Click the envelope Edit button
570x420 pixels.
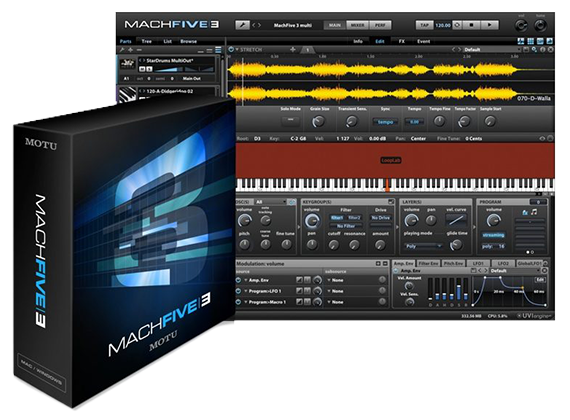[x=540, y=279]
